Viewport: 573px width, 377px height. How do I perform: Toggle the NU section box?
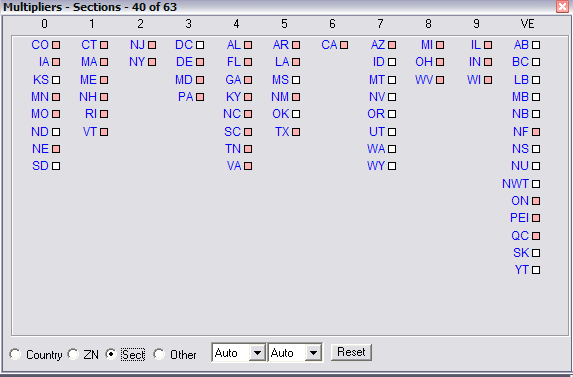tap(536, 166)
